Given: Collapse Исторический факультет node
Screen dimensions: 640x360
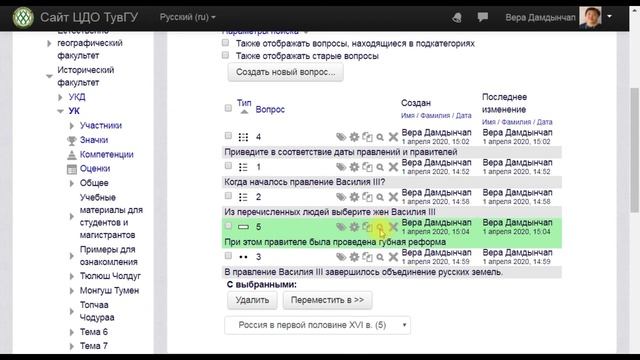Looking at the screenshot, I should 49,76.
